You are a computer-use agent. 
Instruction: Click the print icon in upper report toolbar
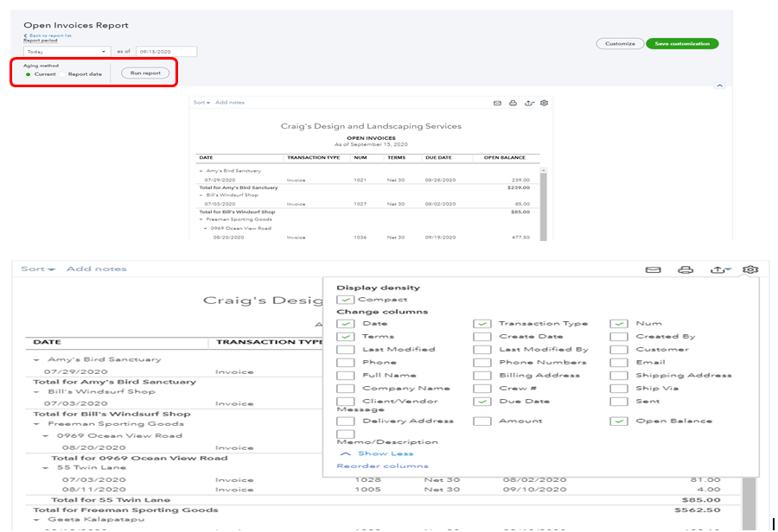point(513,103)
